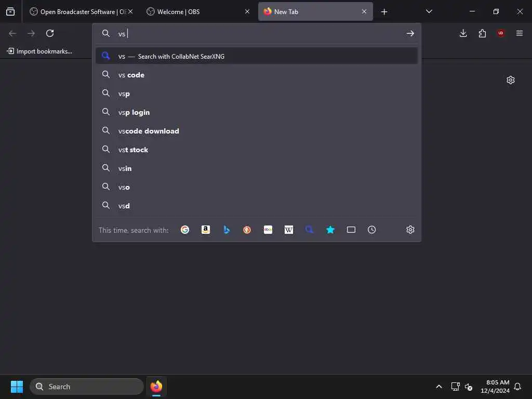Search with Wikipedia engine icon
Image resolution: width=532 pixels, height=399 pixels.
point(289,230)
